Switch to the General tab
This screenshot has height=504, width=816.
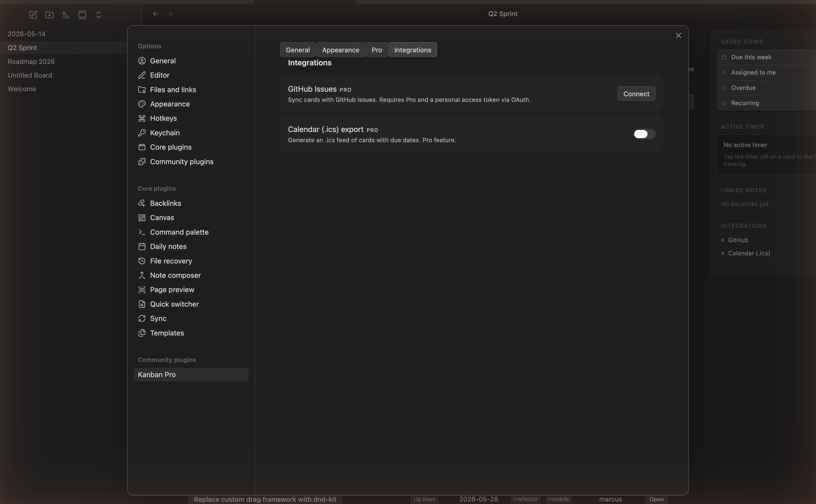298,50
